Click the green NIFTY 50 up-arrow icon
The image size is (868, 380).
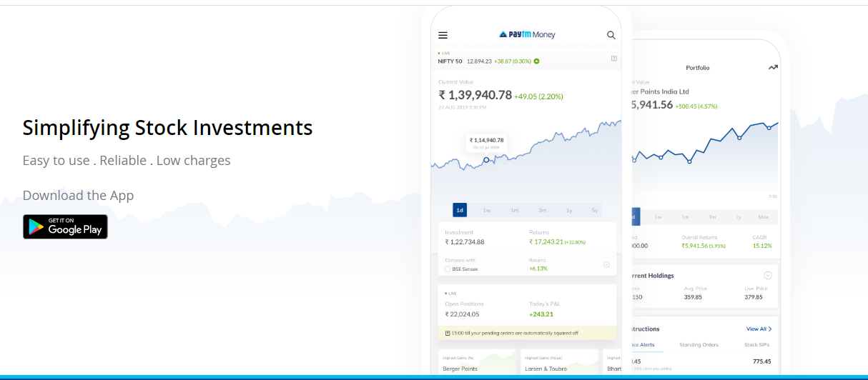(536, 61)
